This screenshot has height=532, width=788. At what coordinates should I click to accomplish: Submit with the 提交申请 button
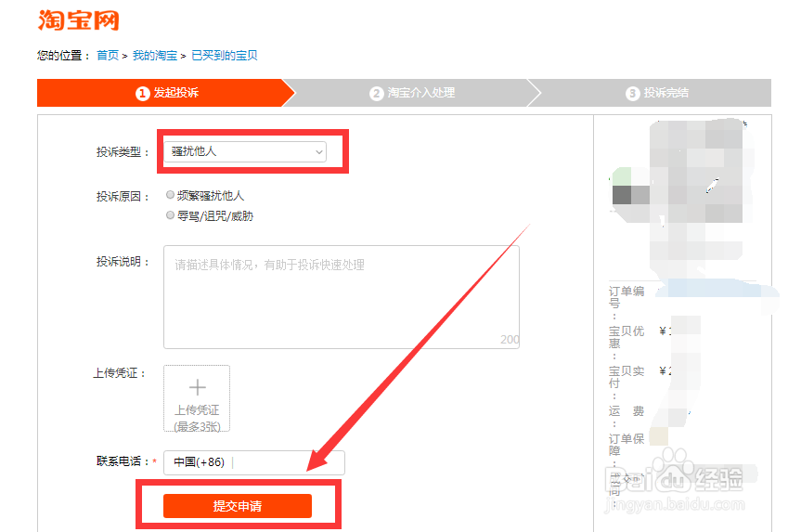point(238,506)
